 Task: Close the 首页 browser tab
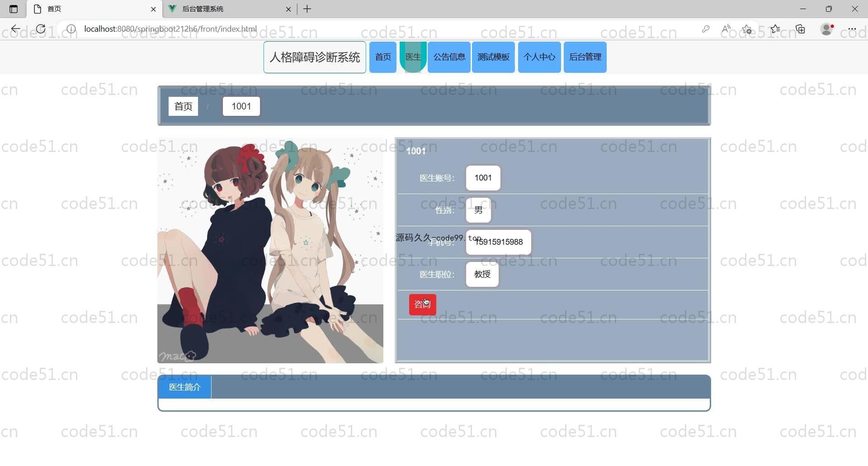tap(153, 9)
